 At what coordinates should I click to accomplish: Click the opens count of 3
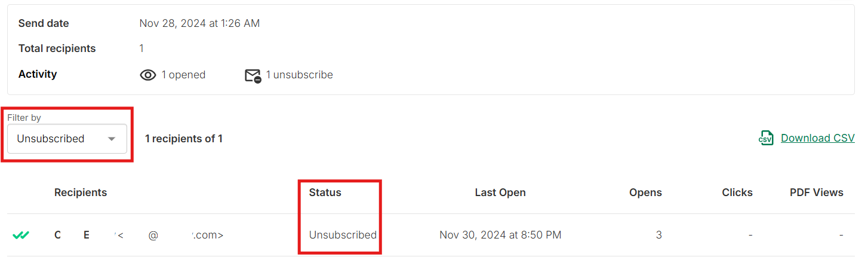658,235
